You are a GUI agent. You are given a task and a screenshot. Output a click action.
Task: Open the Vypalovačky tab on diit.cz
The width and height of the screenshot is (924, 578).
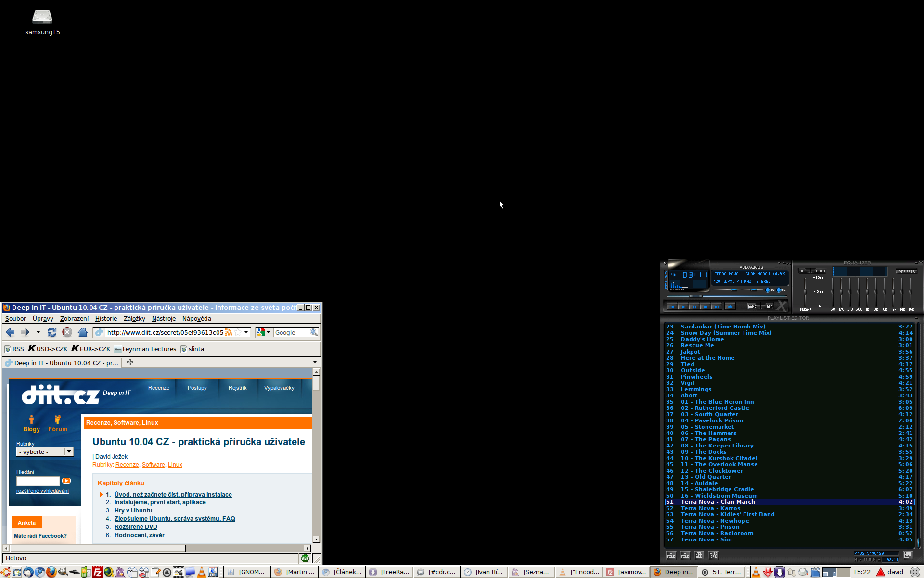[279, 388]
